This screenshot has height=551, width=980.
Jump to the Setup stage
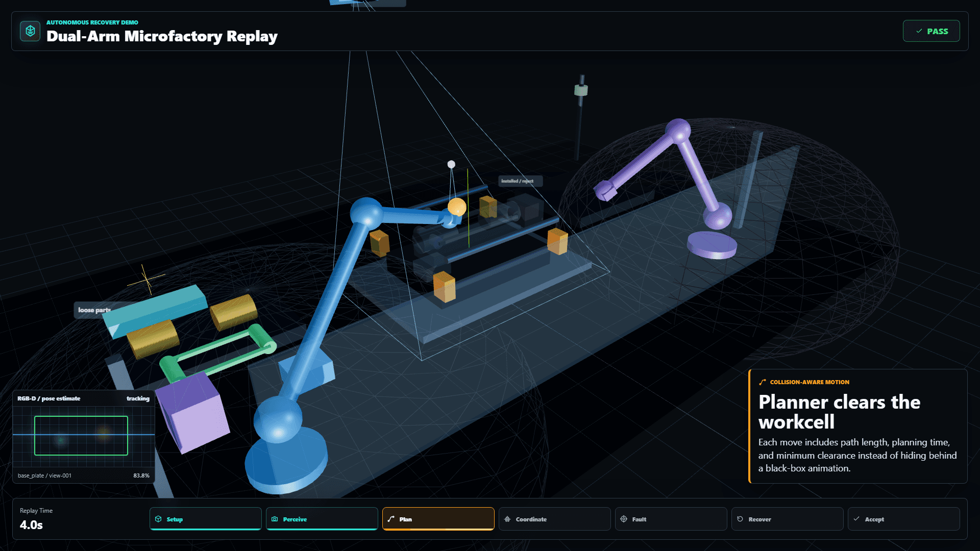[x=206, y=519]
